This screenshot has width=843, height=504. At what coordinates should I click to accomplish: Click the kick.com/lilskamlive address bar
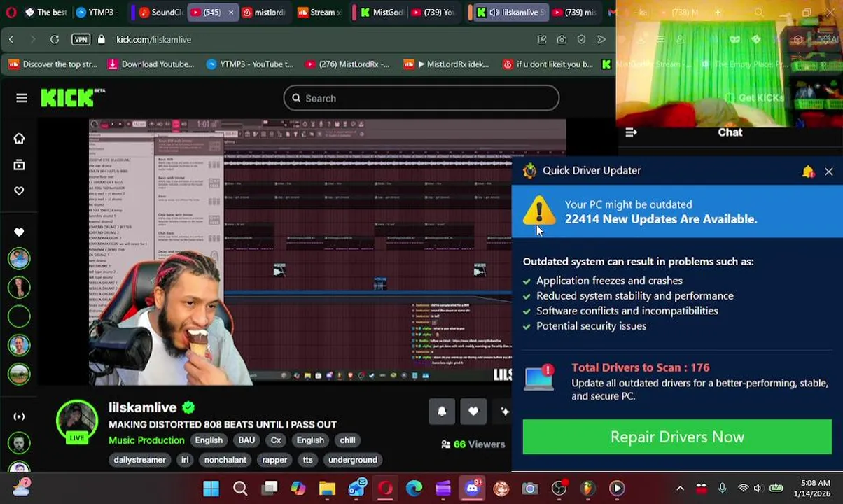[x=154, y=40]
